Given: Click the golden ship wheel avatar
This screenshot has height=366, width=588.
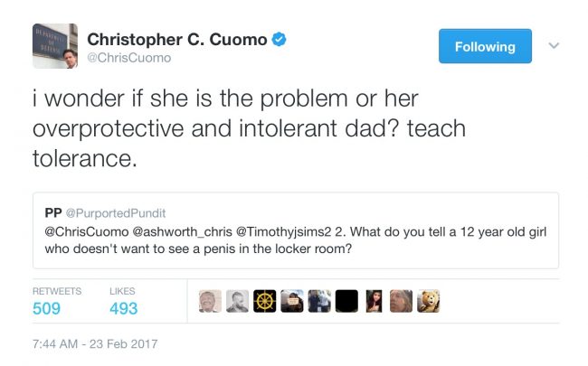Looking at the screenshot, I should [265, 301].
